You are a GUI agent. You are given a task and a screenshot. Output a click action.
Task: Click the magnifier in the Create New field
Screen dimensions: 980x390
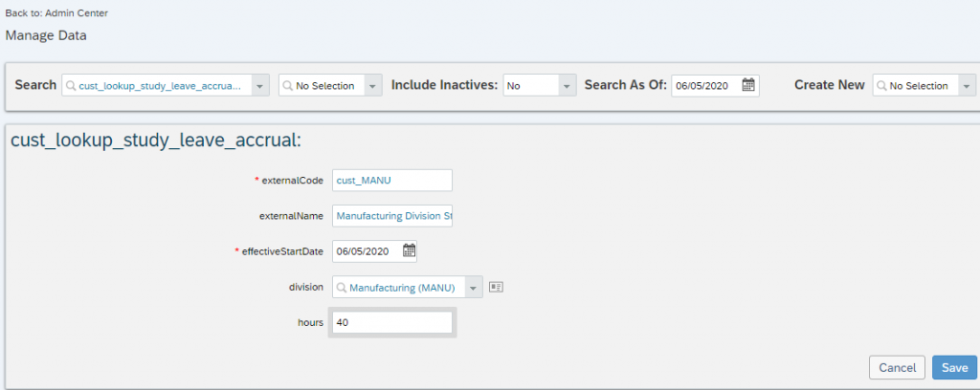click(x=881, y=86)
